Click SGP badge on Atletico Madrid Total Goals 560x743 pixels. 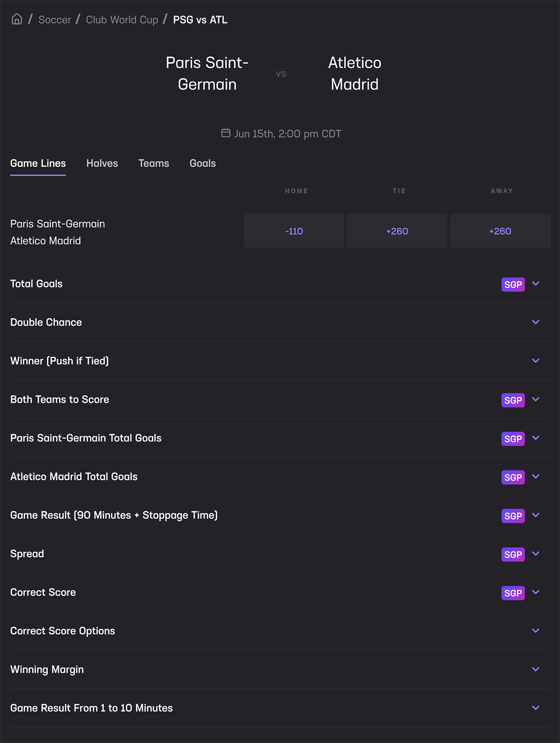(x=513, y=477)
